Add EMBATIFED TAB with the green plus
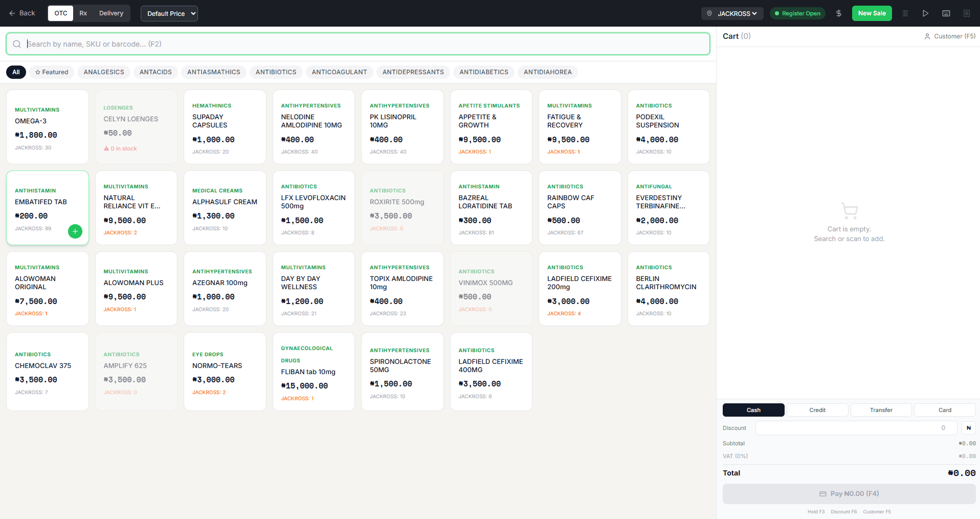 tap(75, 231)
